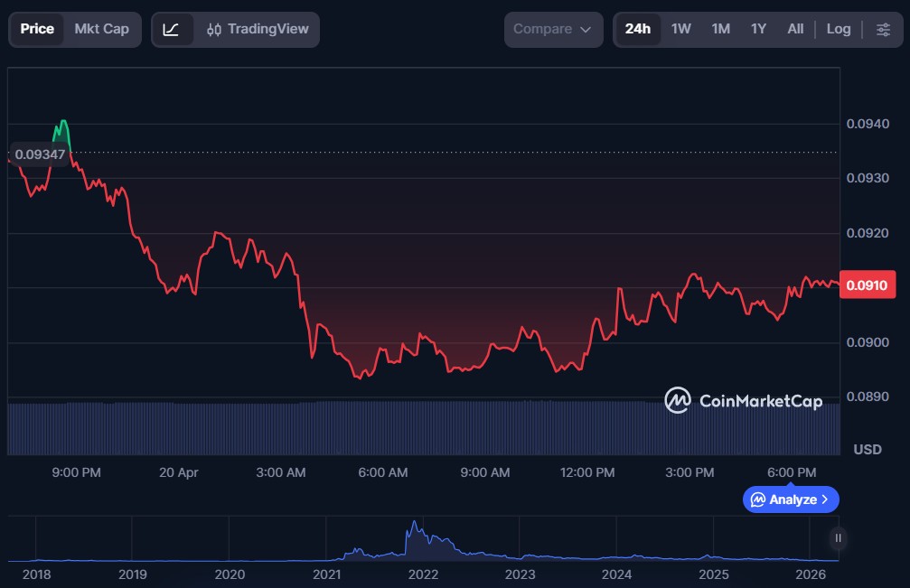Select the 1W time range tab
The width and height of the screenshot is (910, 588).
tap(681, 29)
